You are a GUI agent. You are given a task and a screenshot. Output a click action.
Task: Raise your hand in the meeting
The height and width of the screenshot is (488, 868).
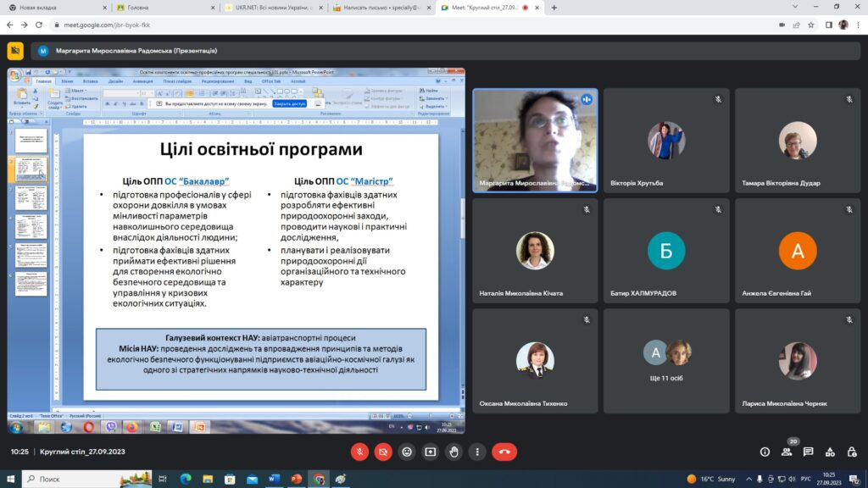click(x=454, y=452)
